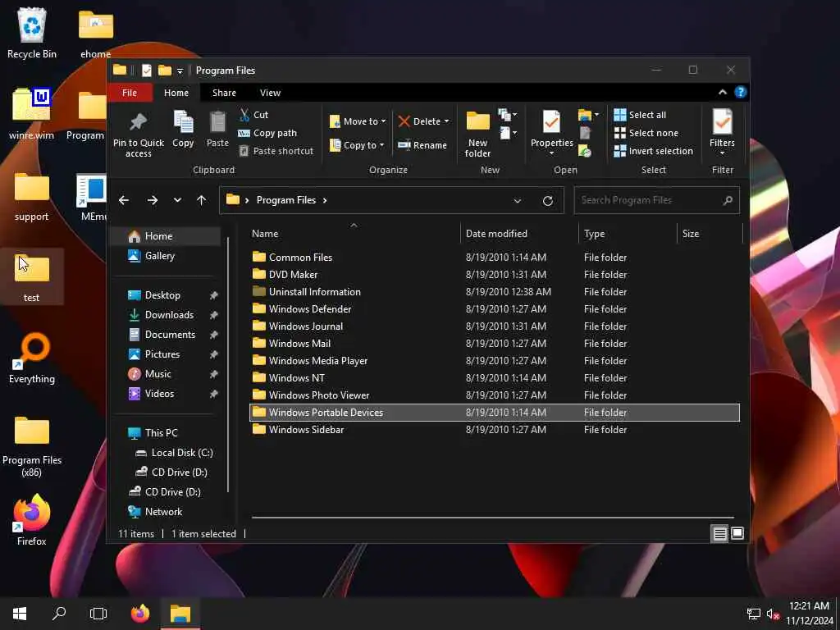
Task: Select the Firefox desktop shortcut
Action: click(x=32, y=520)
